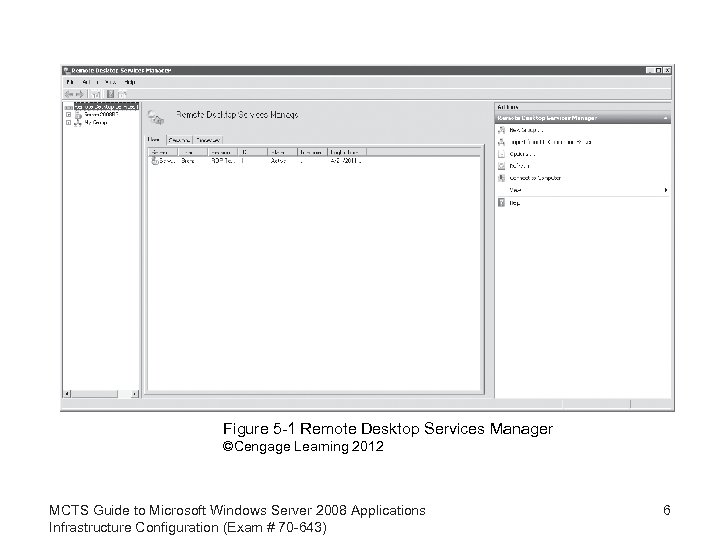The width and height of the screenshot is (720, 540).
Task: Switch to the Sessions tab
Action: coord(180,140)
